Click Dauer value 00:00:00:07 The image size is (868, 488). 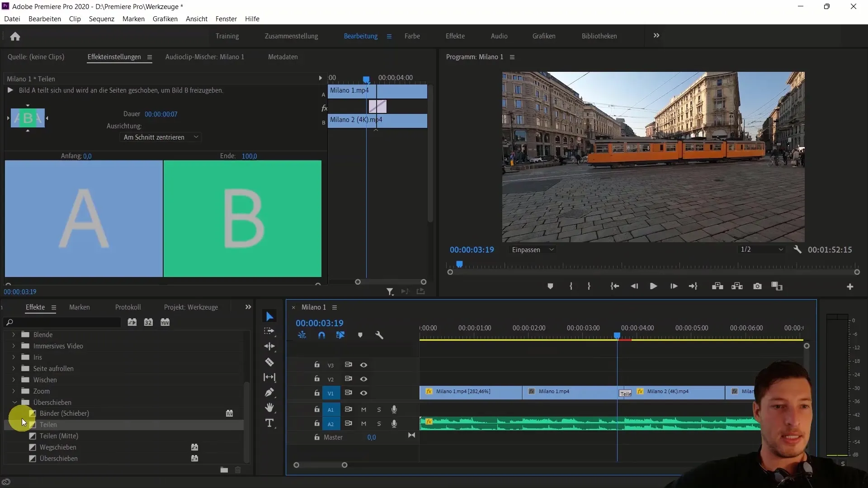click(161, 114)
